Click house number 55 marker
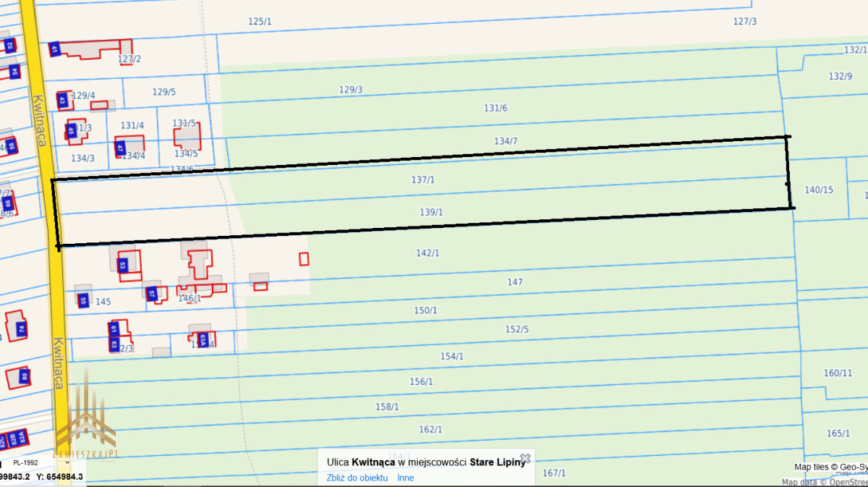The height and width of the screenshot is (487, 868). [x=83, y=300]
